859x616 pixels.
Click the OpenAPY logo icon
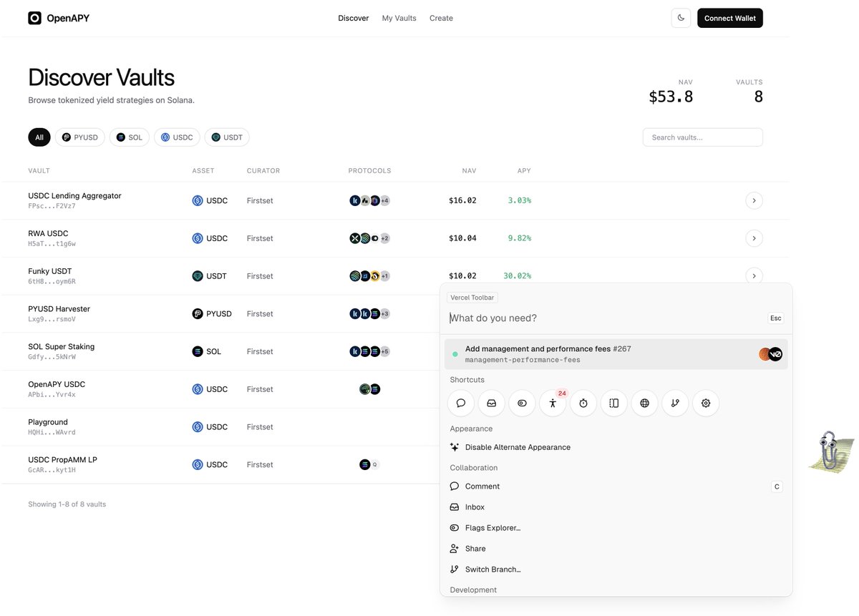(x=35, y=18)
